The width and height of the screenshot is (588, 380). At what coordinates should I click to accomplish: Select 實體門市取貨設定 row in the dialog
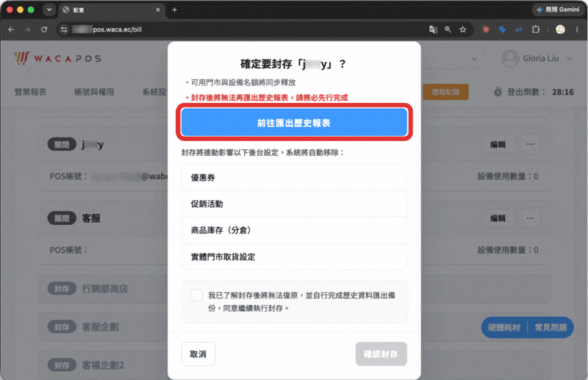(294, 257)
